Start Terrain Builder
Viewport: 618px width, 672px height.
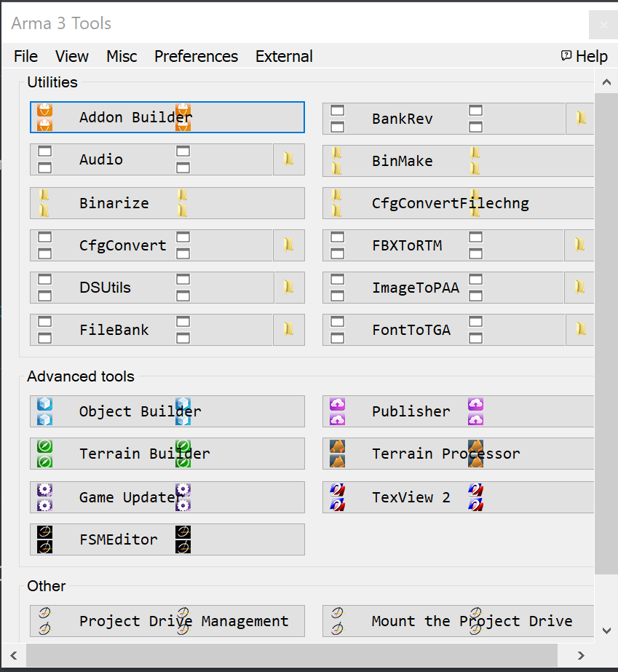(167, 454)
